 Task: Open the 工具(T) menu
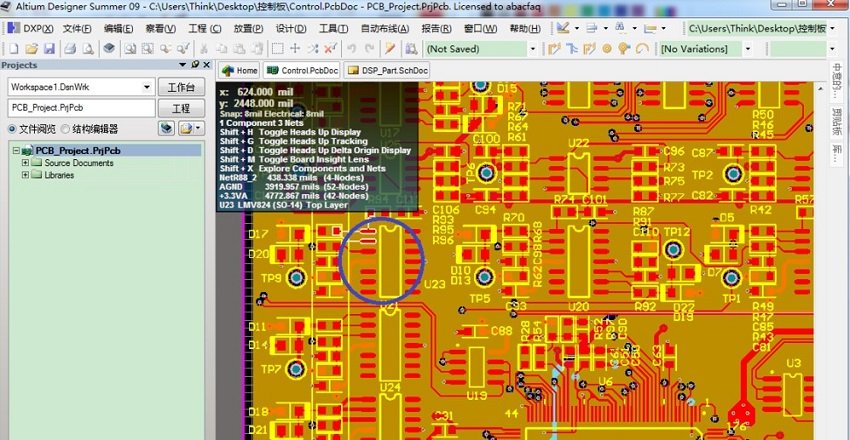(333, 29)
